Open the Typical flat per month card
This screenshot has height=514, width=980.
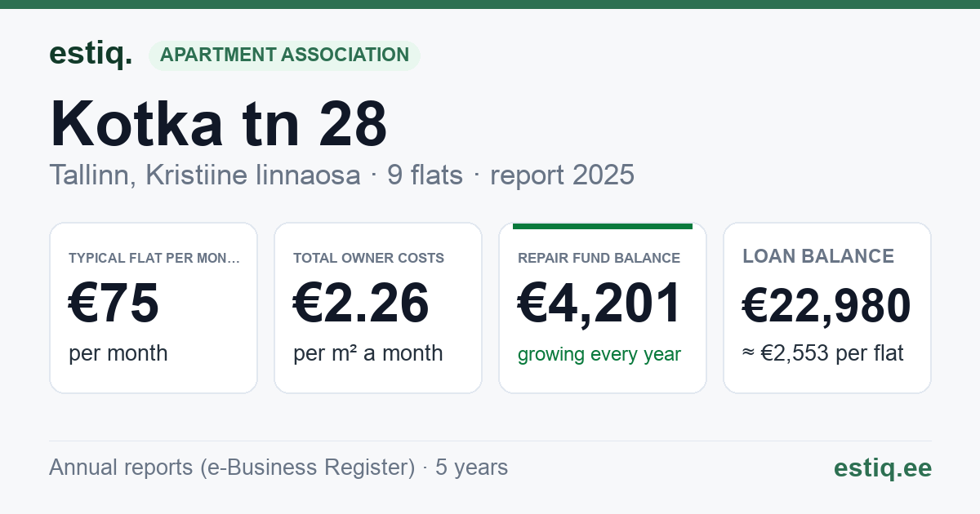point(154,308)
